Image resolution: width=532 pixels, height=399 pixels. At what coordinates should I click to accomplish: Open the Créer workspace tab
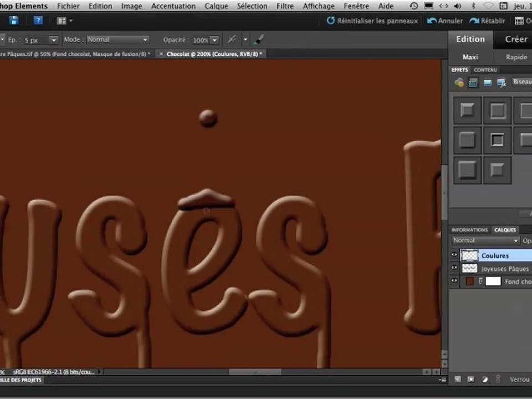click(516, 39)
